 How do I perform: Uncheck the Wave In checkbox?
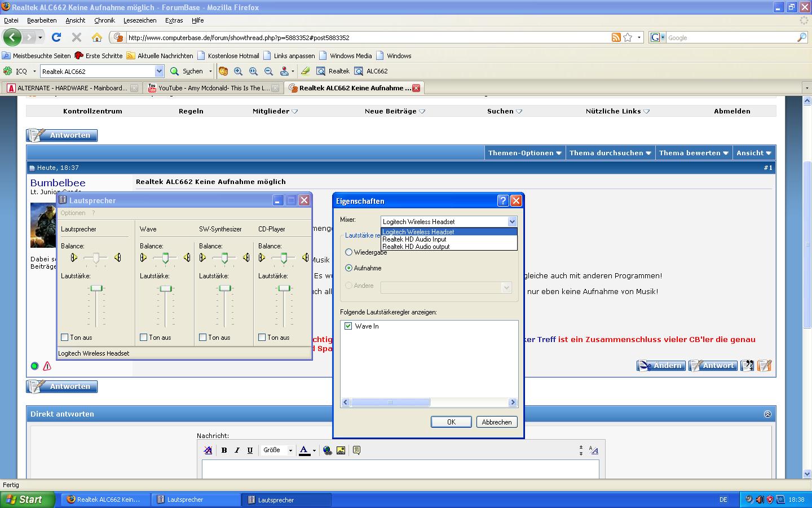pos(348,326)
